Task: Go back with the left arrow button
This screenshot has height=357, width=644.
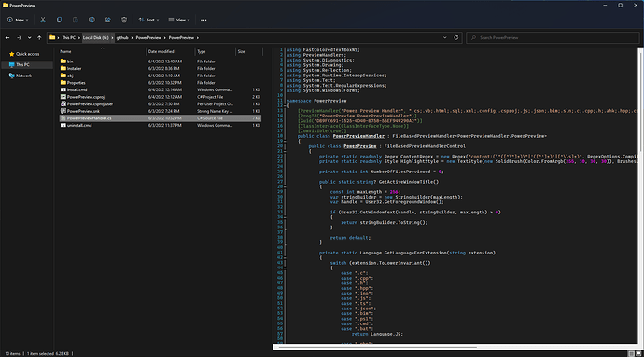Action: click(7, 38)
